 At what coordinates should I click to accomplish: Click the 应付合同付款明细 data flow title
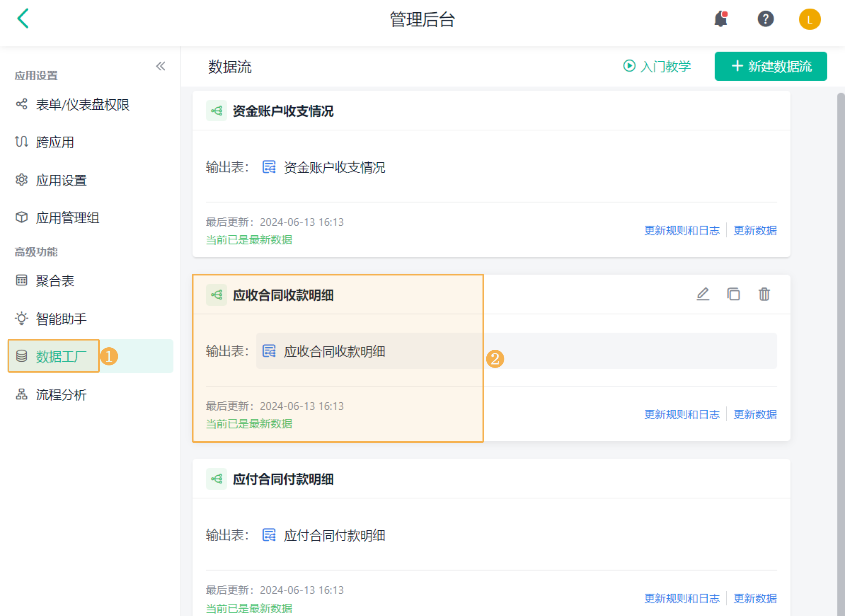[x=283, y=479]
